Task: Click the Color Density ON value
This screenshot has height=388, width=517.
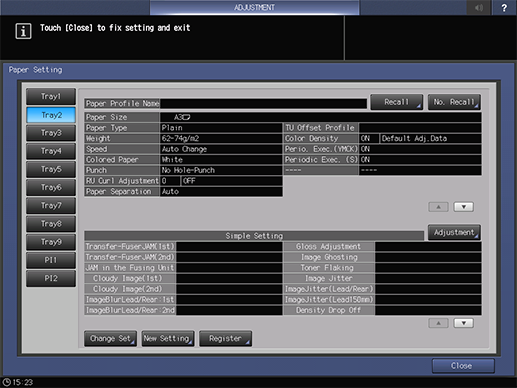Action: (x=369, y=139)
